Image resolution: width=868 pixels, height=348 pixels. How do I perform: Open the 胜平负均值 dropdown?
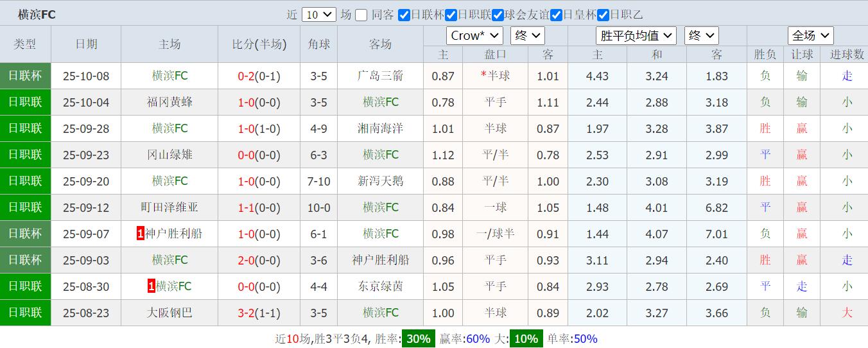coord(636,36)
